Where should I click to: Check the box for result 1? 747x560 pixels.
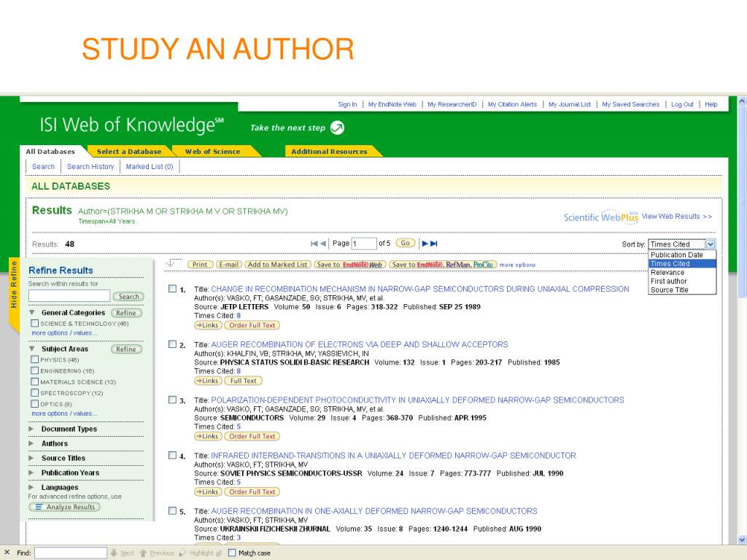172,289
